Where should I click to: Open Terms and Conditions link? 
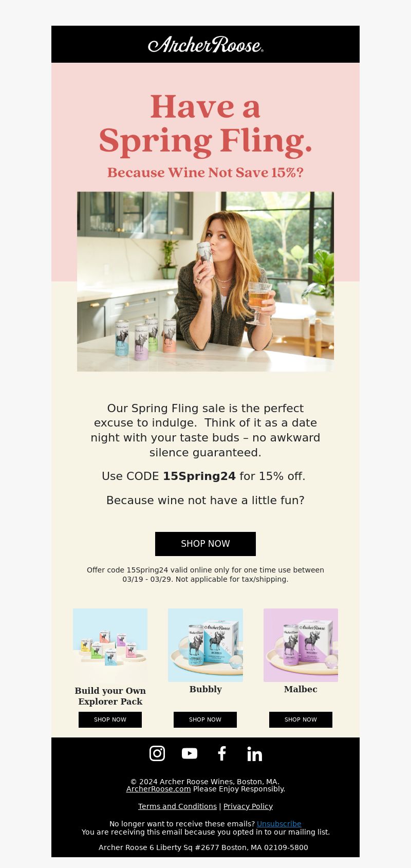coord(177,806)
